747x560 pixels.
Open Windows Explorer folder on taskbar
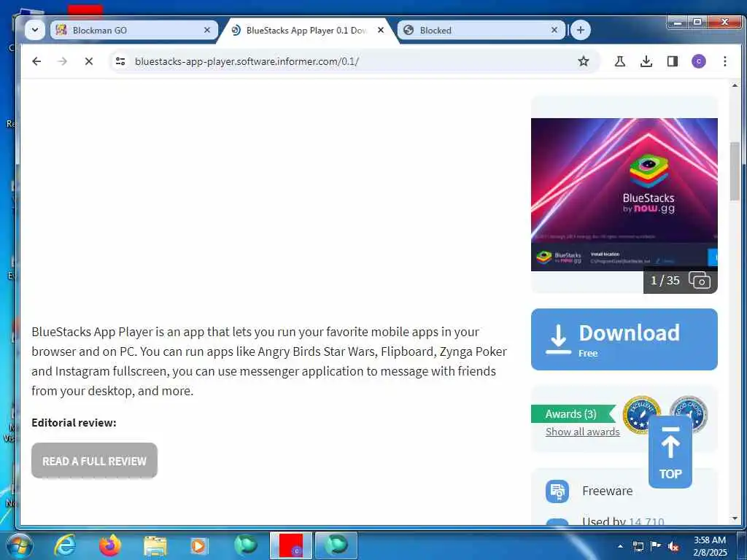point(155,546)
